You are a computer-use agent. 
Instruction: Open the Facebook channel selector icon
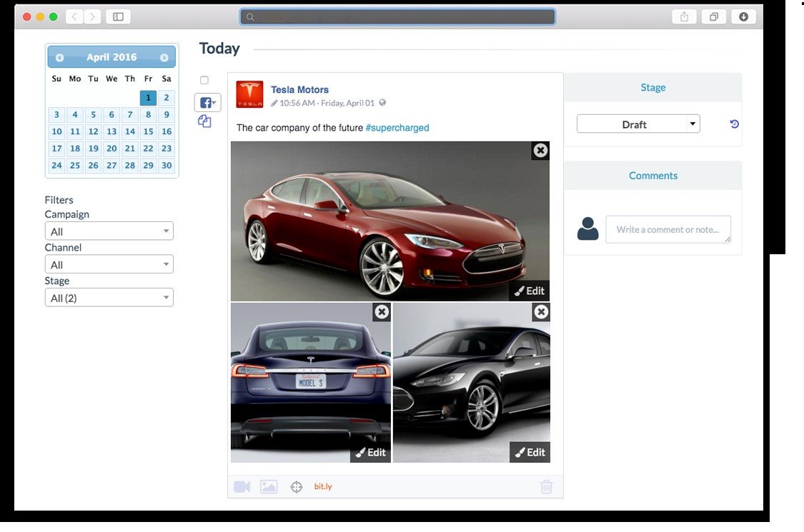207,103
